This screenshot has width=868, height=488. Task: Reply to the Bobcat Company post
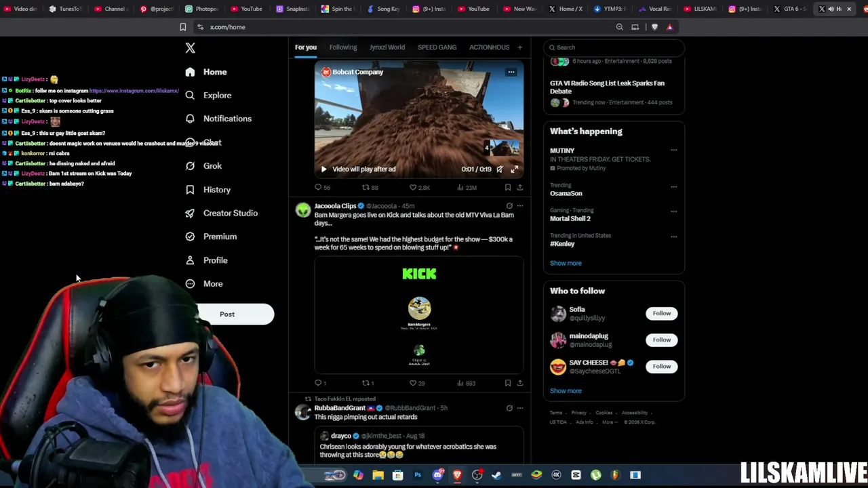(x=322, y=188)
